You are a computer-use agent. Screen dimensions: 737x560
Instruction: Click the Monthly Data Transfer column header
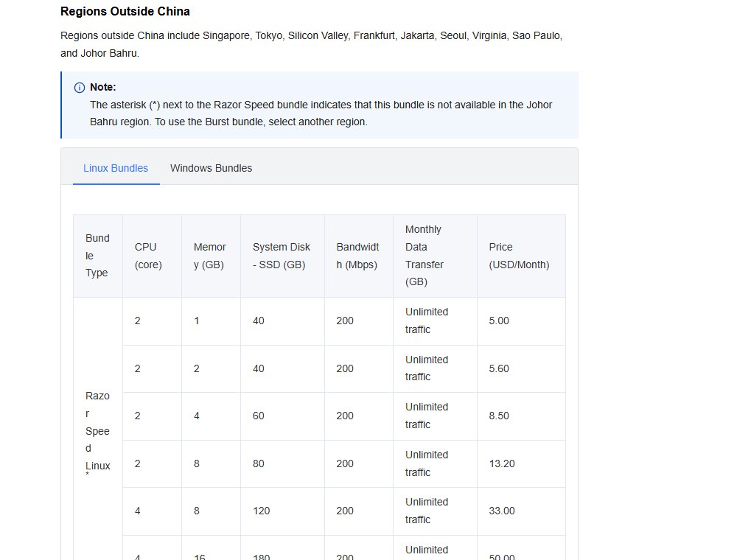(436, 256)
